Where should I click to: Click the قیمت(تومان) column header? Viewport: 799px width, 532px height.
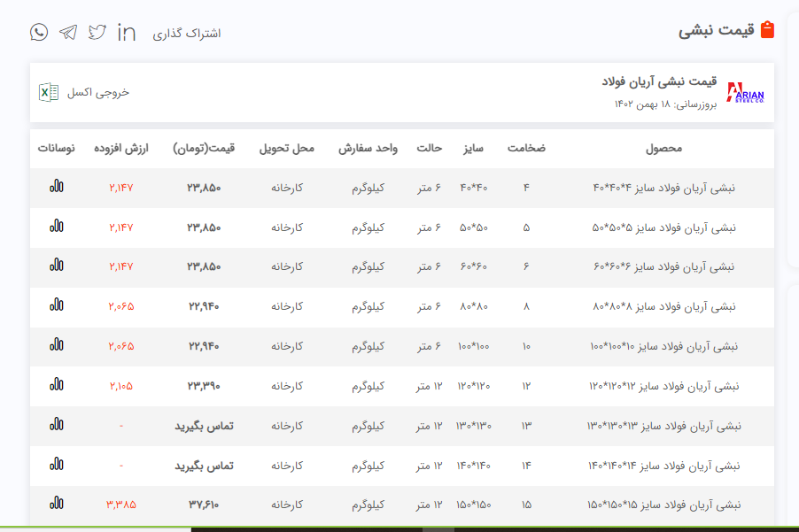204,149
